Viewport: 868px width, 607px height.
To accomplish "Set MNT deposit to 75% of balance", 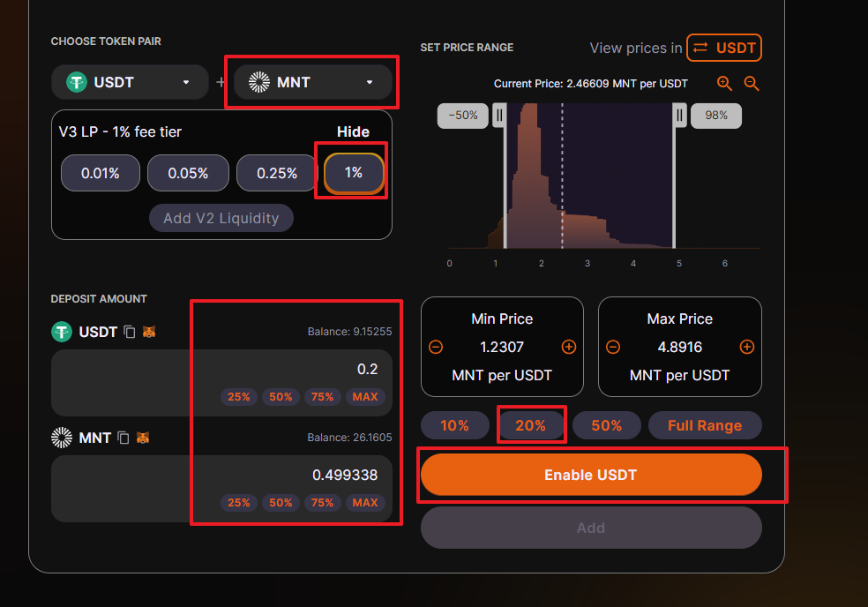I will 322,502.
